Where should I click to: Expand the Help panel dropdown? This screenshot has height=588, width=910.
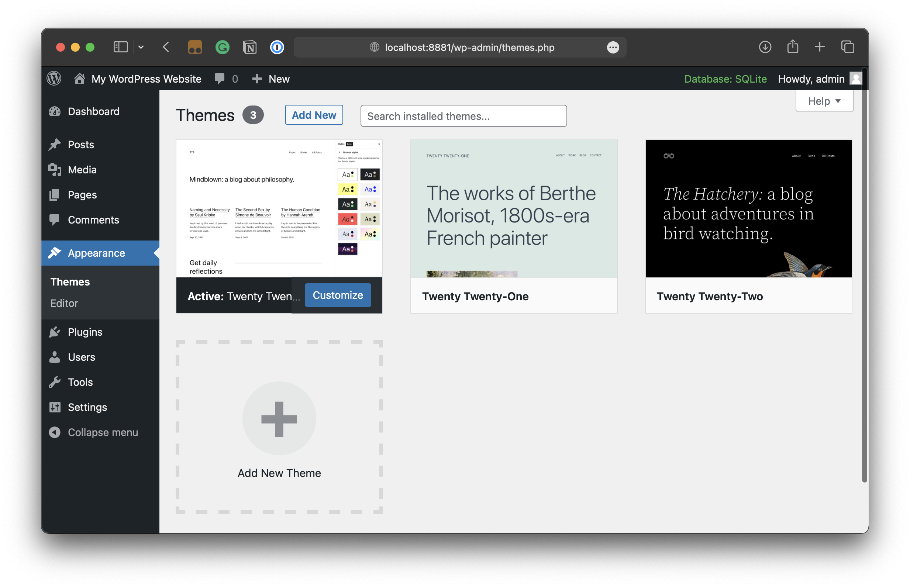tap(824, 101)
